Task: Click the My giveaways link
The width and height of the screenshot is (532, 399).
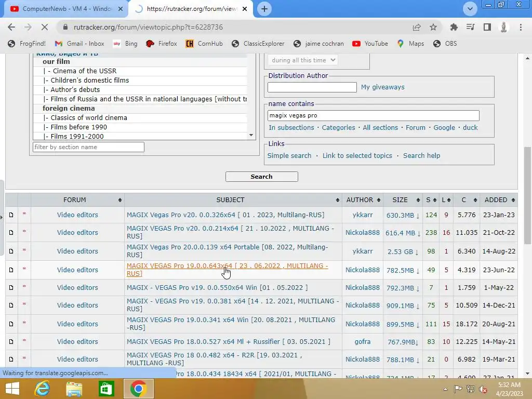Action: pos(383,87)
